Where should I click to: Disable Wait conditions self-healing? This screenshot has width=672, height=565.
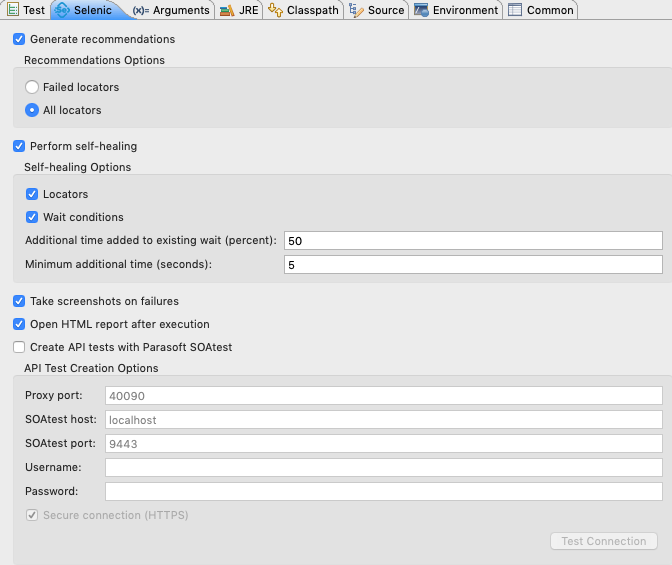(32, 217)
